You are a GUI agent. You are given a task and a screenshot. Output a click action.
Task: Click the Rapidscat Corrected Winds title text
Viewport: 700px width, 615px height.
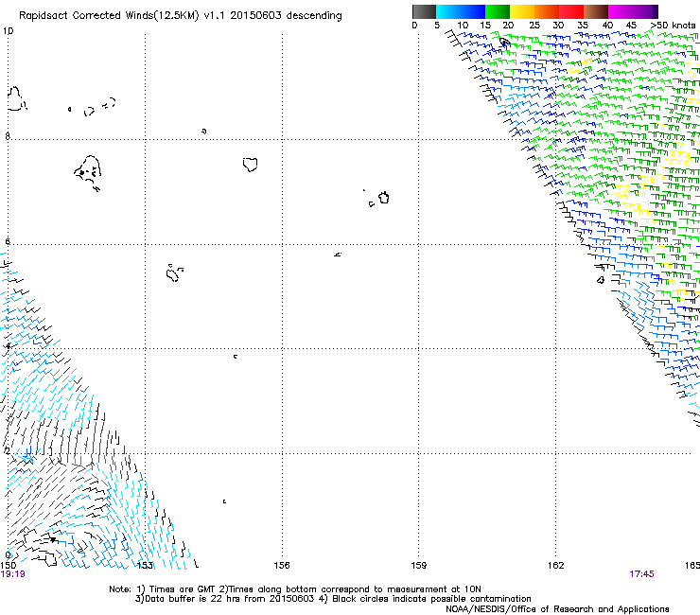(x=181, y=16)
